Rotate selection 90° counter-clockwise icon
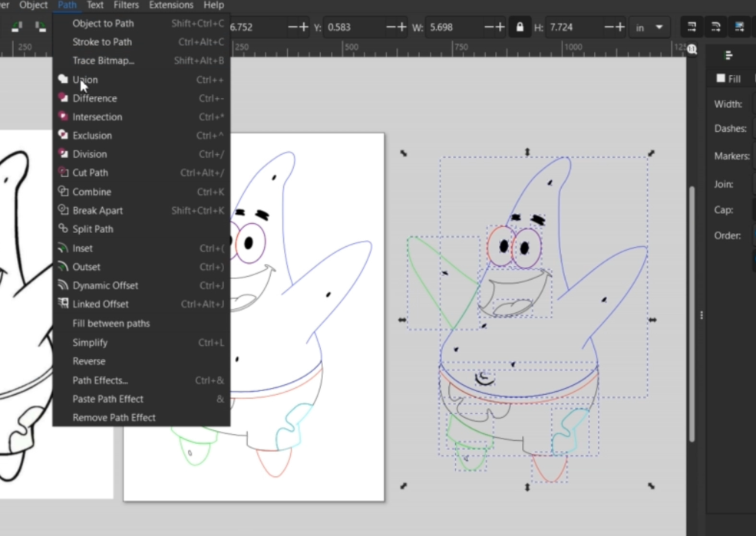 coord(17,27)
